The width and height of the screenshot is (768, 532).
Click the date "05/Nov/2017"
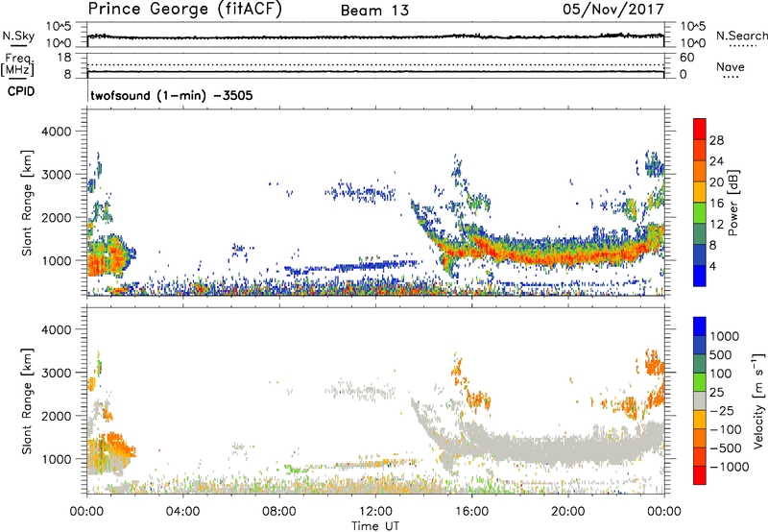point(613,9)
